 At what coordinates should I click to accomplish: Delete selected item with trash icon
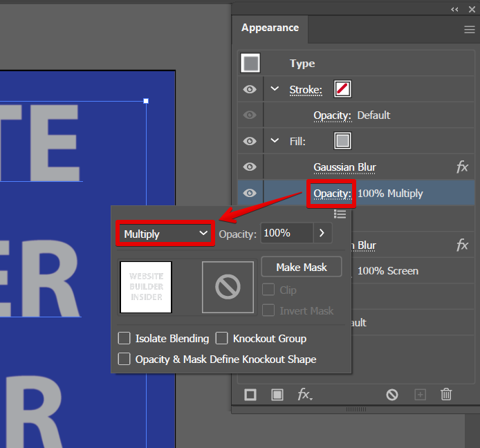446,395
